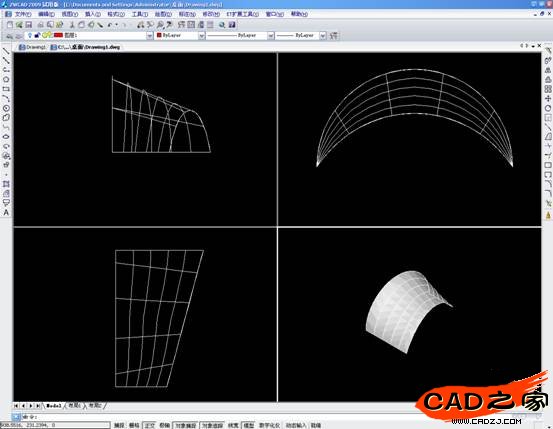Select the Ellipse draw tool
553x429 pixels.
6,137
